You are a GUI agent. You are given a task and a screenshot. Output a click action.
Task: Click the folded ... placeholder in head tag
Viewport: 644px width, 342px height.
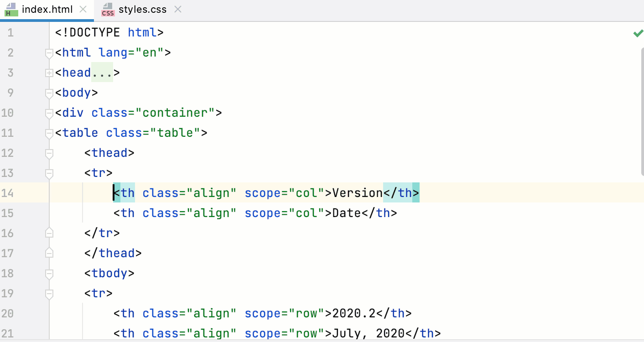(102, 73)
